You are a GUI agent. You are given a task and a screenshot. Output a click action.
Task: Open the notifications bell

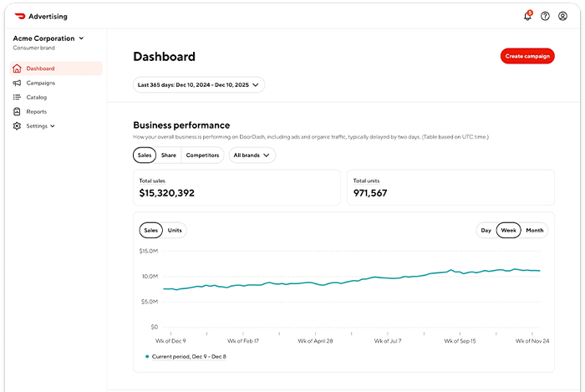click(527, 16)
